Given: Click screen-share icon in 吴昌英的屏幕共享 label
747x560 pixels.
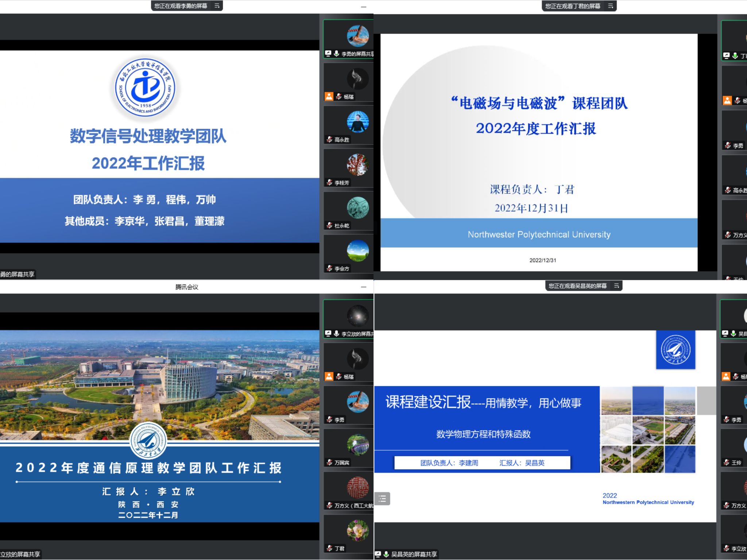Looking at the screenshot, I should (x=378, y=554).
